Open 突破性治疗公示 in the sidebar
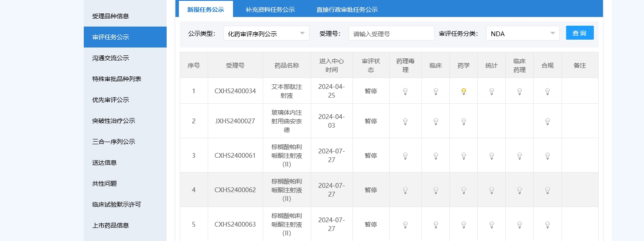Image resolution: width=644 pixels, height=241 pixels. (125, 121)
